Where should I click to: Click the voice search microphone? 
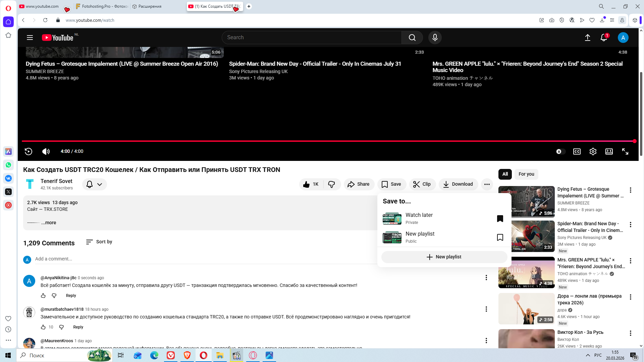coord(435,38)
